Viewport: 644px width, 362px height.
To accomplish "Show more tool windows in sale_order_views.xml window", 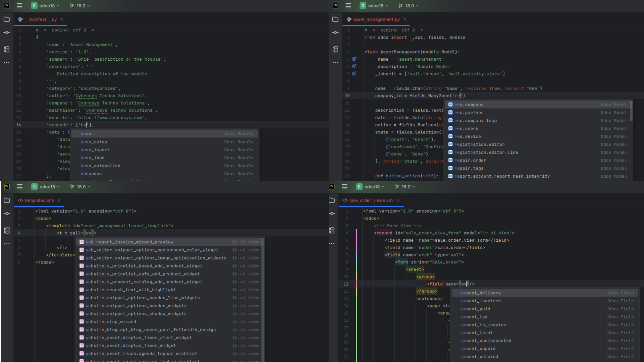I will (x=332, y=244).
